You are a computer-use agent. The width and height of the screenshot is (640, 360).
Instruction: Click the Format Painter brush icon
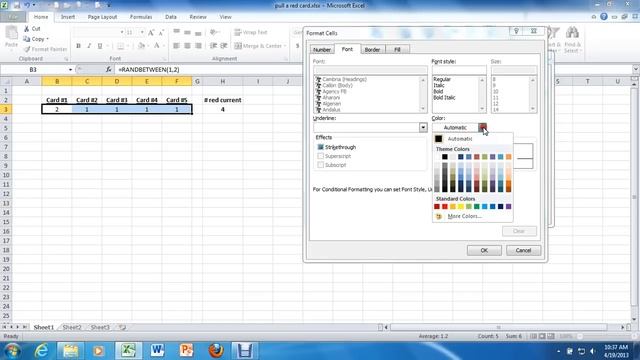[x=27, y=49]
